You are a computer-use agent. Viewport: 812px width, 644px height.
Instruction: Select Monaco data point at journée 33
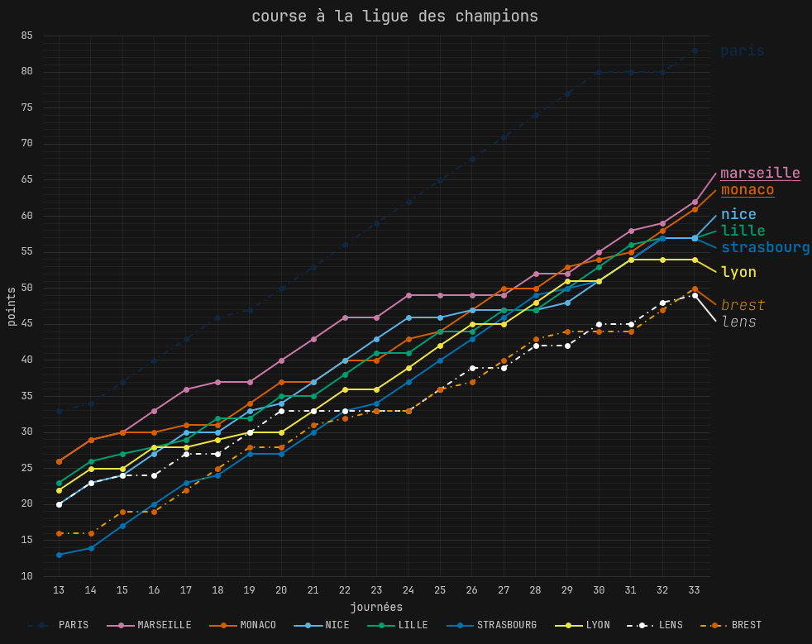tap(695, 209)
